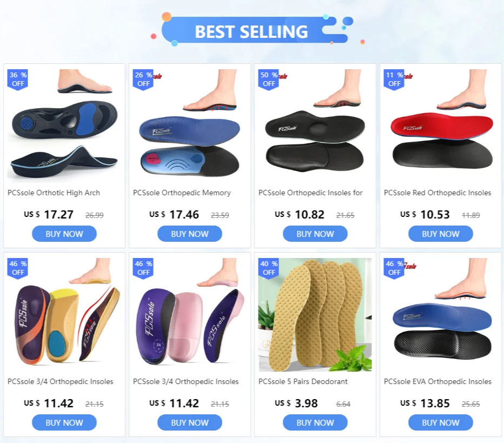The height and width of the screenshot is (443, 504).
Task: Open the pink and purple 3/4 insoles image
Action: point(189,315)
